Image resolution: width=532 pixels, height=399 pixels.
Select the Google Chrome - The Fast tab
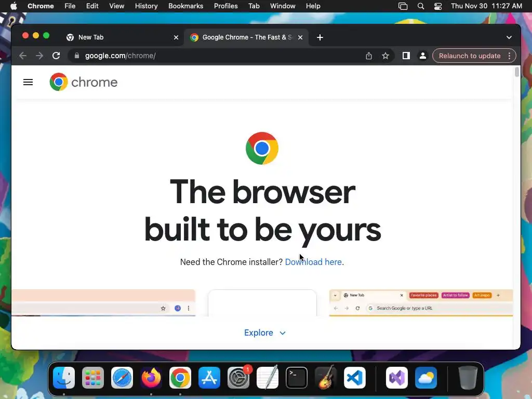pyautogui.click(x=246, y=37)
